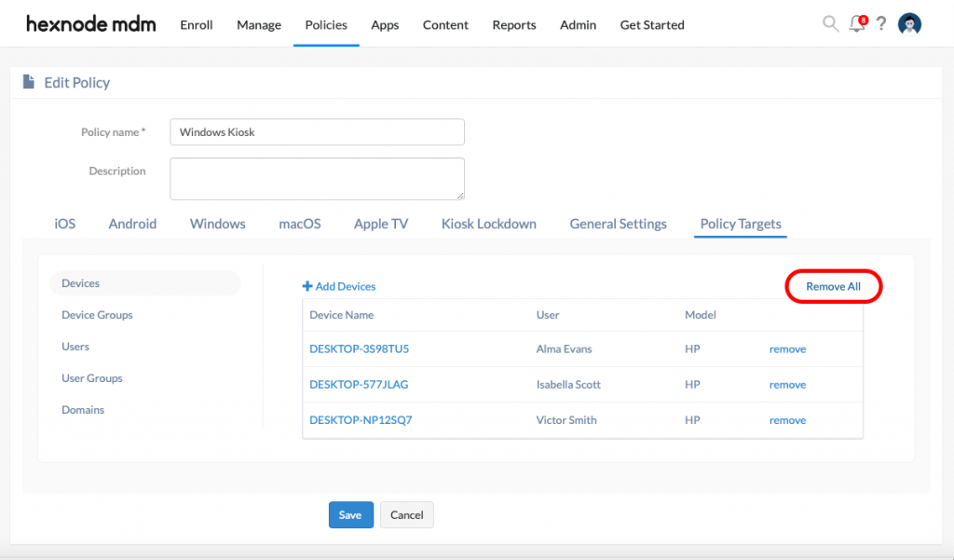
Task: Click the Save button
Action: click(x=350, y=515)
